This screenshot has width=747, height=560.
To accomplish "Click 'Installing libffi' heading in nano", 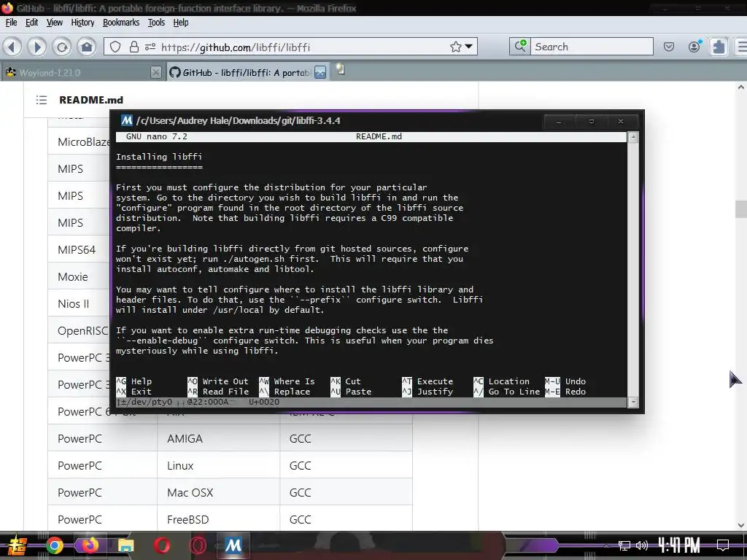I will 159,157.
